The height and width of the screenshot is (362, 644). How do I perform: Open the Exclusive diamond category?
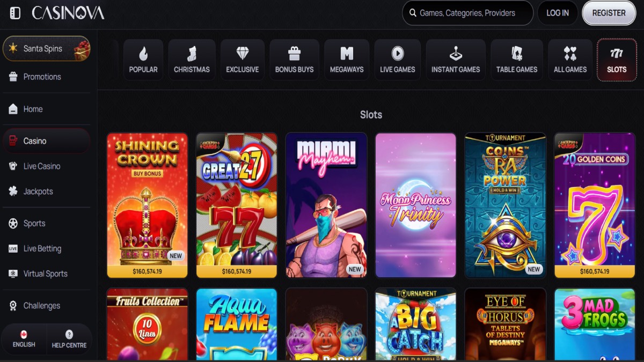coord(242,60)
